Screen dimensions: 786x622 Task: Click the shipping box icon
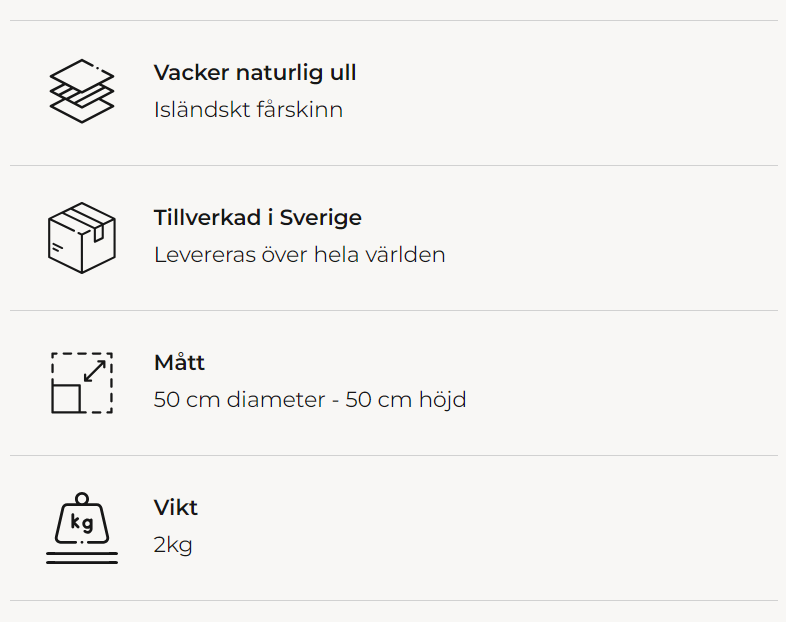tap(82, 236)
